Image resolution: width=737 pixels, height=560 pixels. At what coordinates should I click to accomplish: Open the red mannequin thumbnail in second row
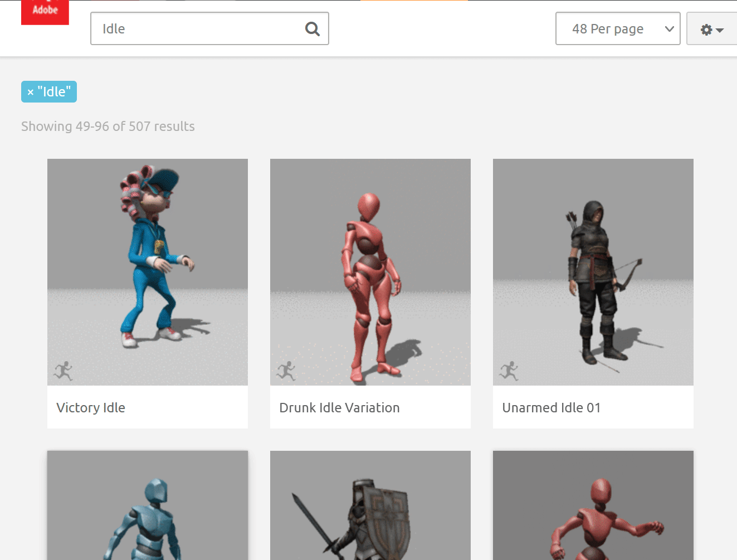coord(593,505)
